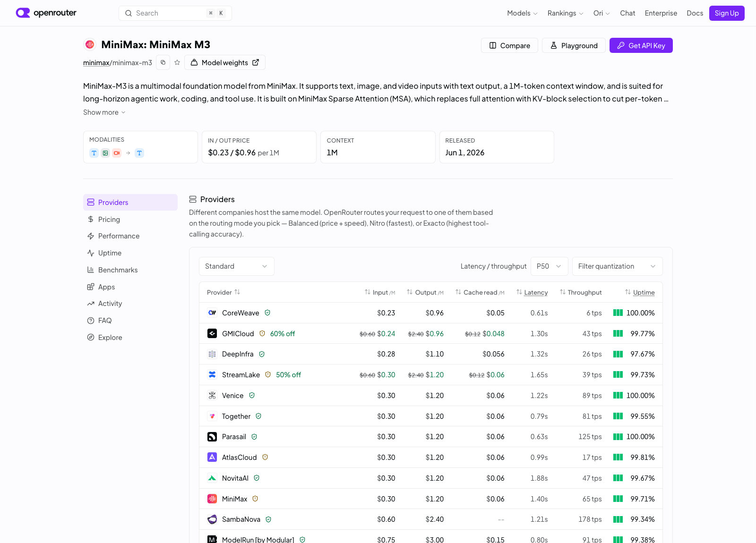
Task: Open the minimax author link
Action: (x=96, y=63)
